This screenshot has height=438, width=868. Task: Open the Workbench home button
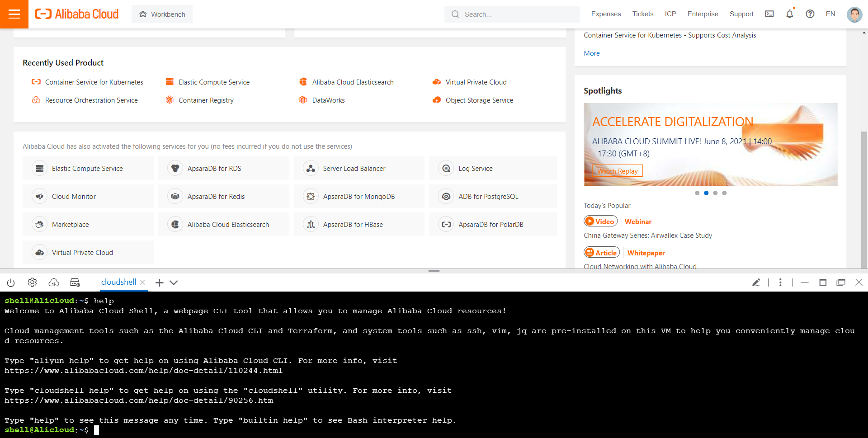pos(162,14)
